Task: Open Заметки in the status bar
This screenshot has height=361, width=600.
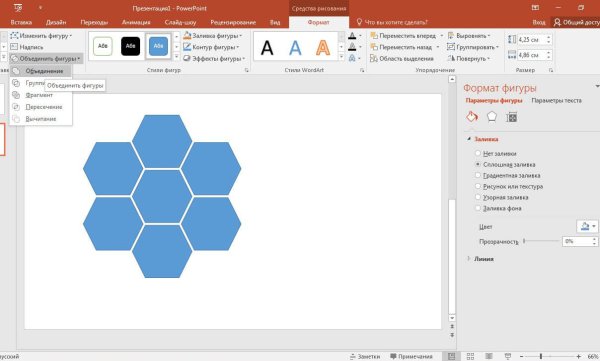Action: pos(365,356)
